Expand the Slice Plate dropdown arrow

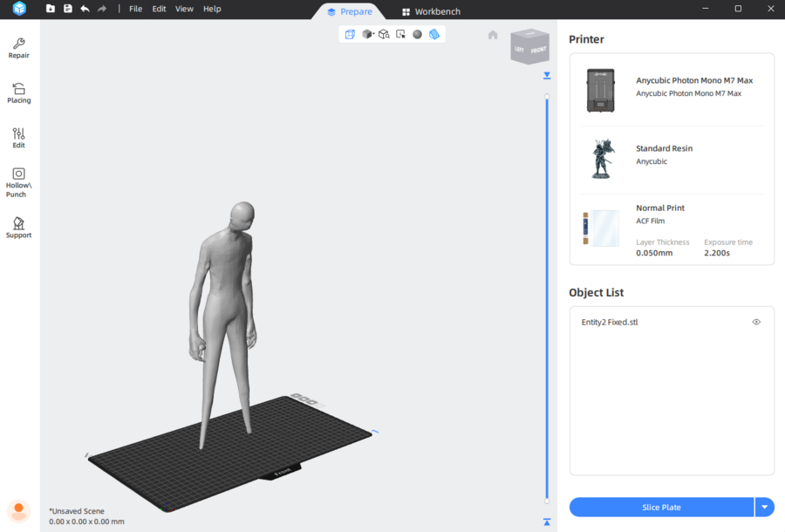click(765, 507)
